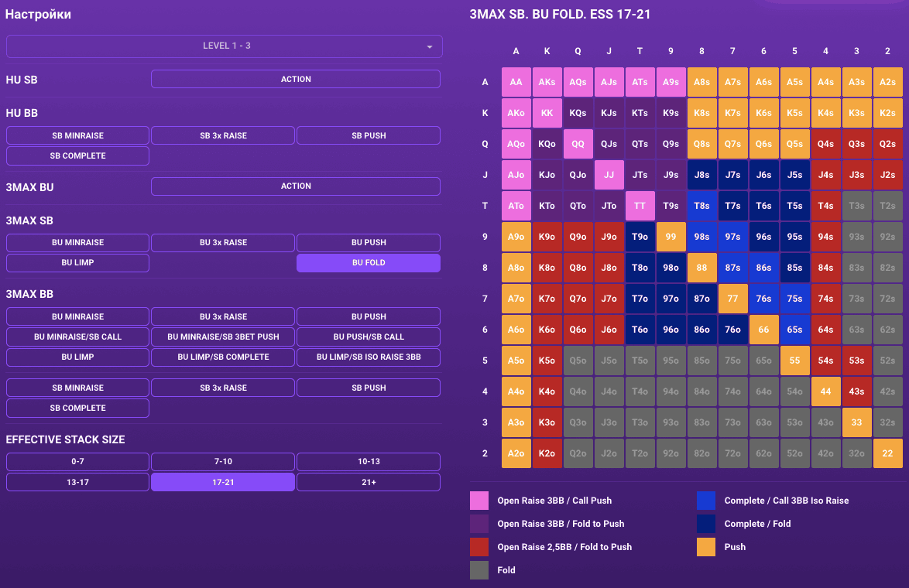The height and width of the screenshot is (588, 909).
Task: Click ACTION button in HU SB row
Action: pos(295,79)
